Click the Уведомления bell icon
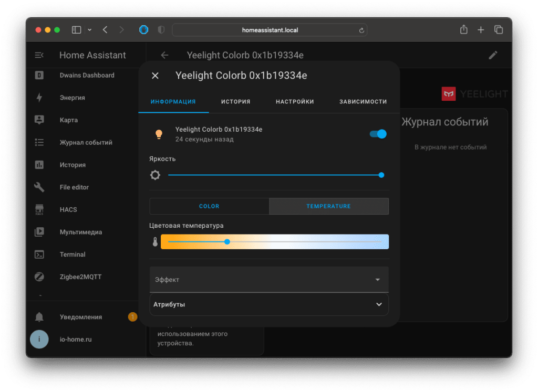The height and width of the screenshot is (392, 538). 39,317
